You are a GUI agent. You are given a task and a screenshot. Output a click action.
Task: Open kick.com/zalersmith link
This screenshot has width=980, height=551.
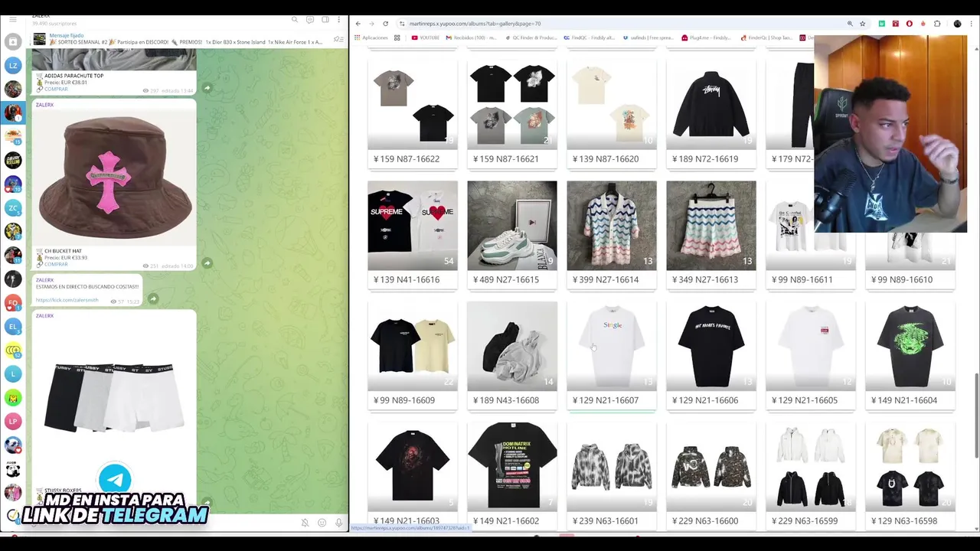67,300
